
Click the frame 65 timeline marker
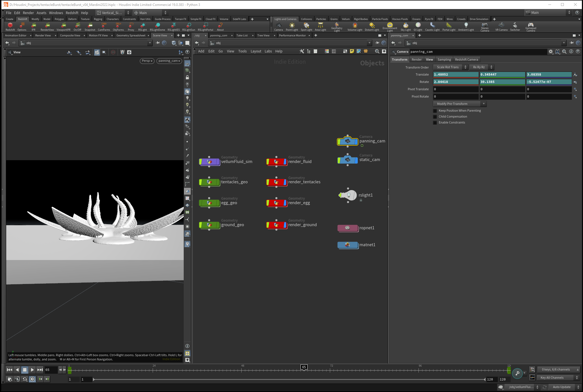[304, 367]
